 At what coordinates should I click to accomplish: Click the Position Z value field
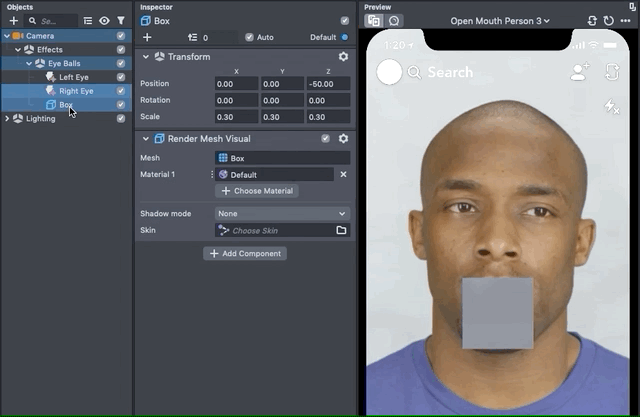pos(328,83)
